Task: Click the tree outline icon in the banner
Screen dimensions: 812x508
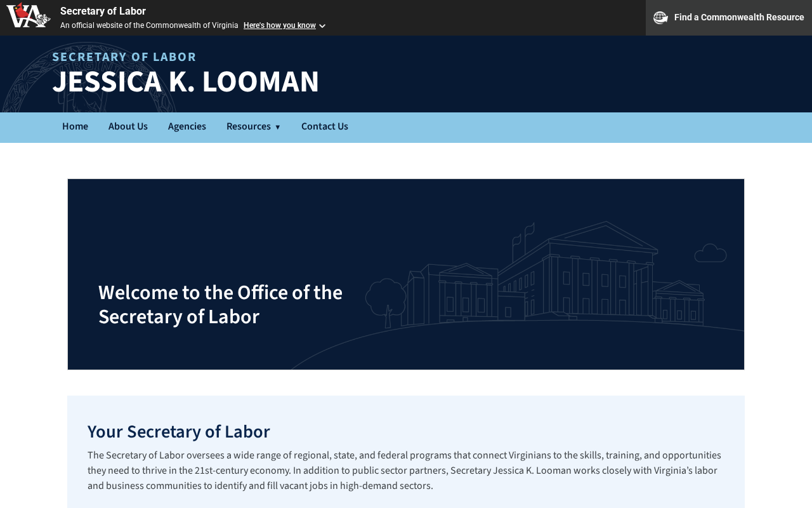Action: pos(386,300)
